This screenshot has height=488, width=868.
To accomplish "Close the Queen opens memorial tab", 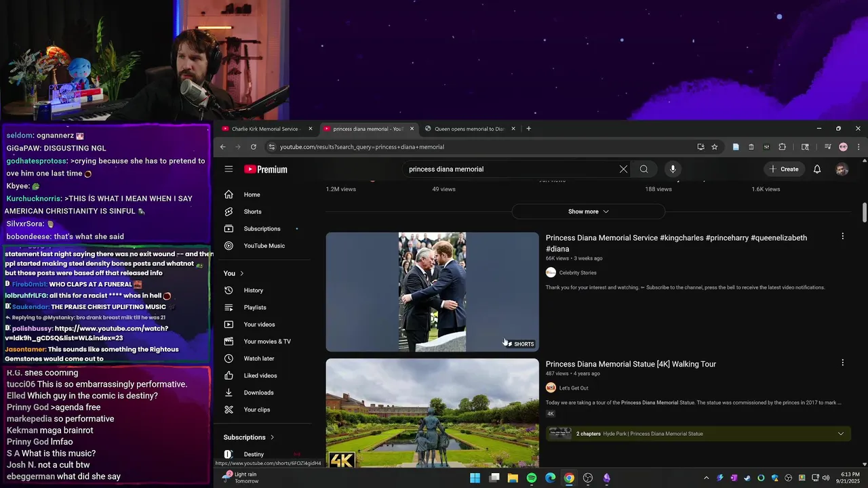I will coord(513,128).
